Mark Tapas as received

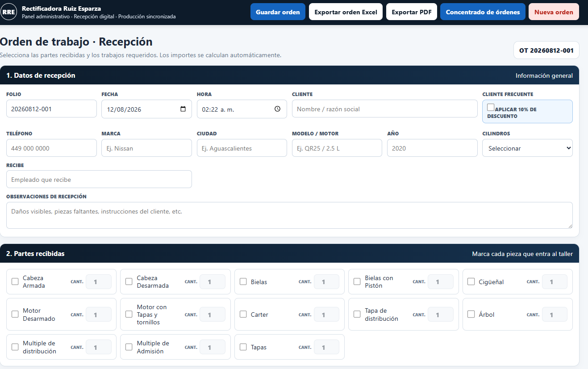click(x=243, y=347)
